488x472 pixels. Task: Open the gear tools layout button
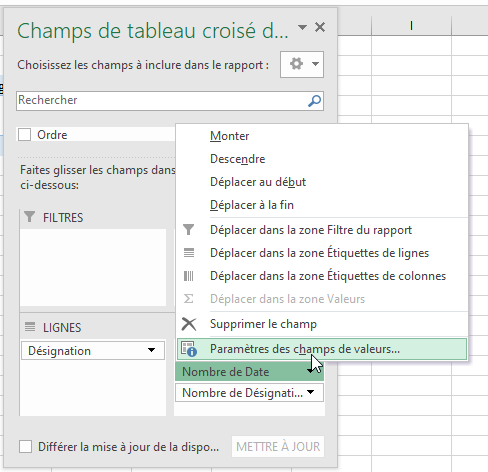(x=302, y=64)
